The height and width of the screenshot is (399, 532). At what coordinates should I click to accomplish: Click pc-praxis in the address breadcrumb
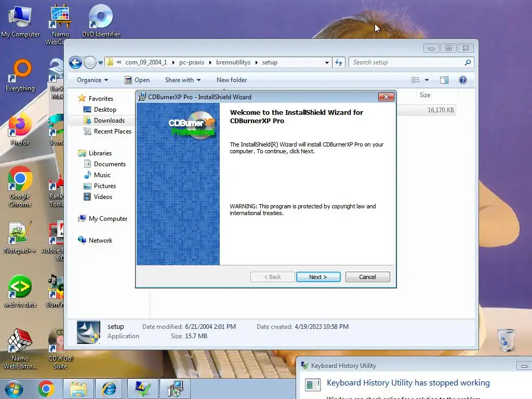(192, 62)
